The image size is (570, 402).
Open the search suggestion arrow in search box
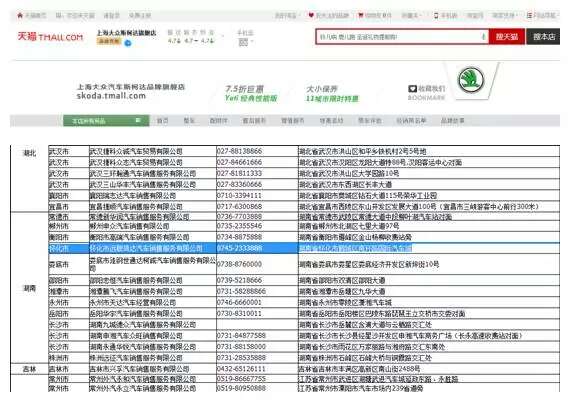pyautogui.click(x=483, y=37)
